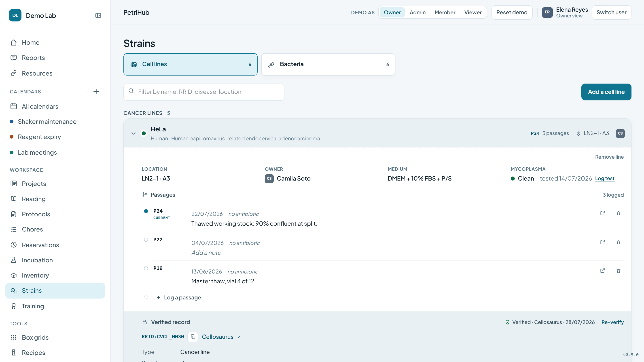Collapse the sidebar with the panel icon
Viewport: 644px width, 362px height.
pyautogui.click(x=98, y=15)
